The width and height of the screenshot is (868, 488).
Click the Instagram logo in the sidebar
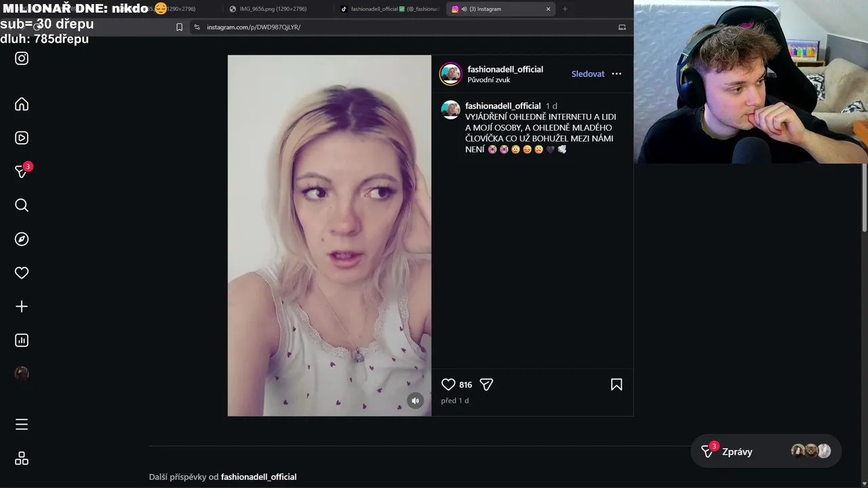pyautogui.click(x=22, y=58)
